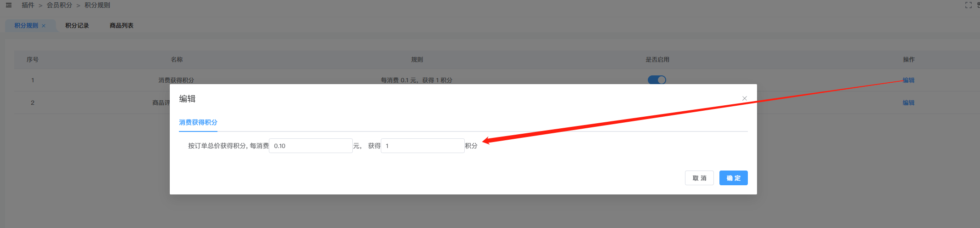
Task: Switch to the 积分规则 tab
Action: point(26,26)
